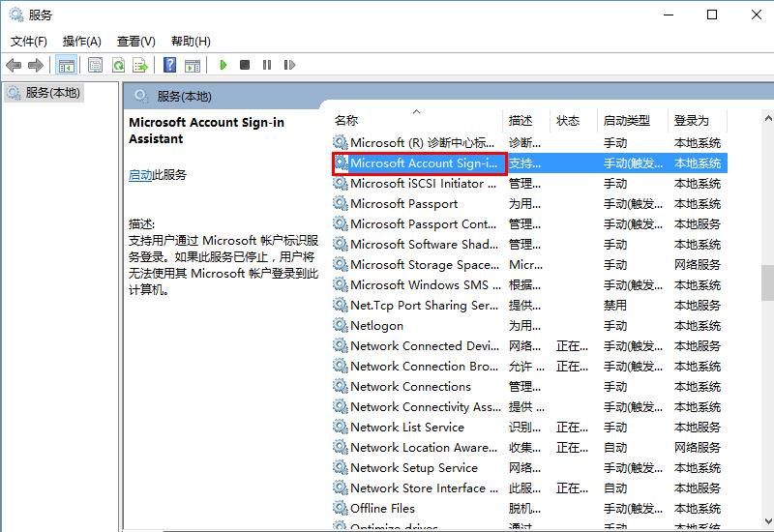
Task: Select Microsoft Software Shad... service
Action: (529, 245)
